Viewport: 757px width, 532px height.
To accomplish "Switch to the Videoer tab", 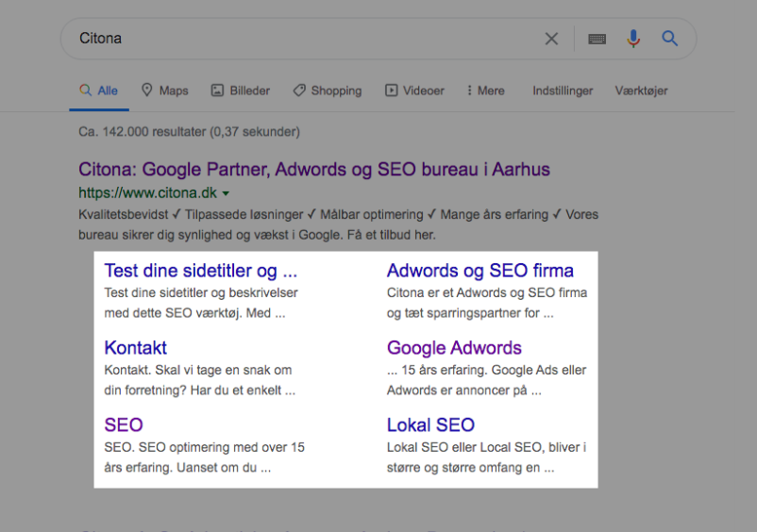I will point(414,91).
